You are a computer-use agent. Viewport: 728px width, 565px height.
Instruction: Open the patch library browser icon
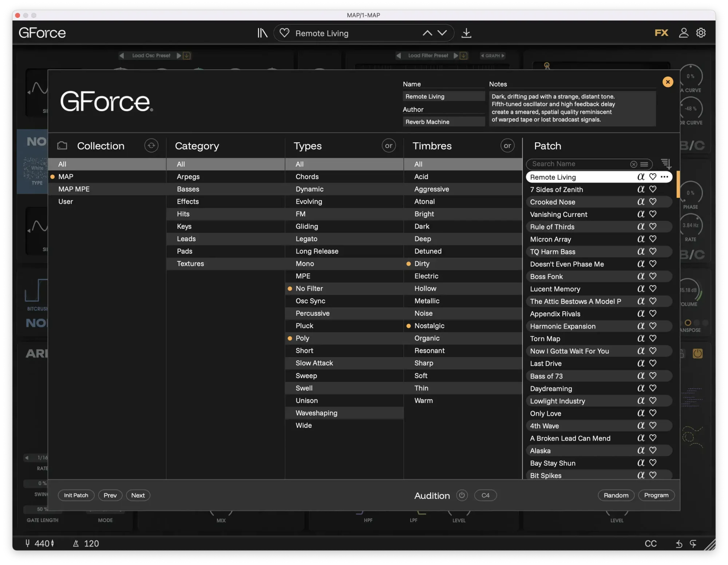(262, 33)
